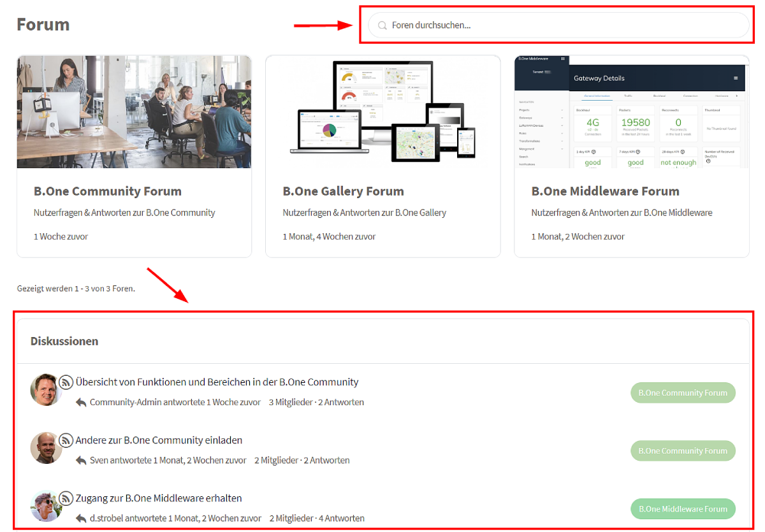The width and height of the screenshot is (765, 532).
Task: Click 'Nutzerfragen & Antworten zur B.One Gallery' text
Action: pyautogui.click(x=365, y=213)
